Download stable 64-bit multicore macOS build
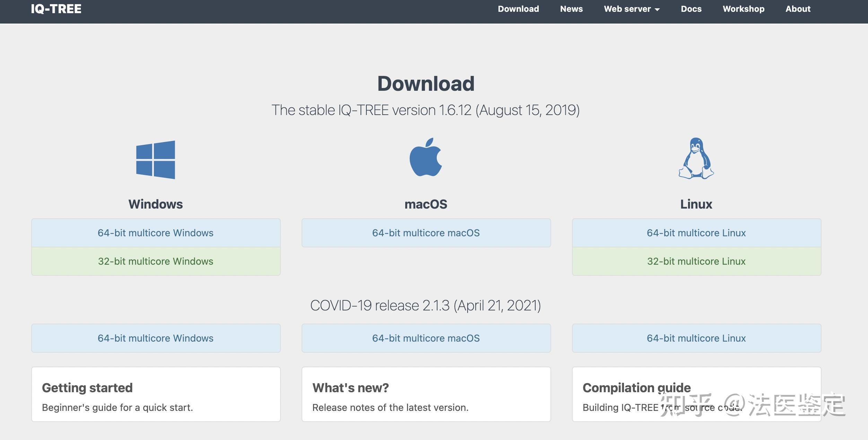The height and width of the screenshot is (440, 868). tap(426, 233)
